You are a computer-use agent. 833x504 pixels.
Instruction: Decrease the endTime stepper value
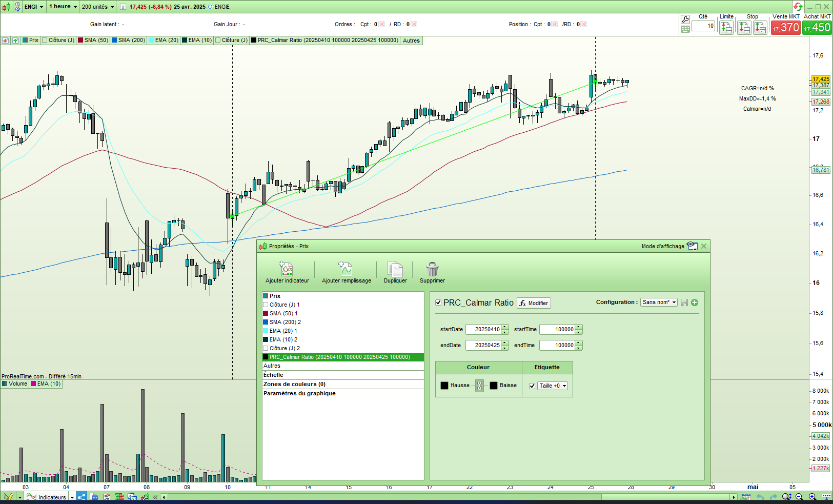(x=579, y=348)
